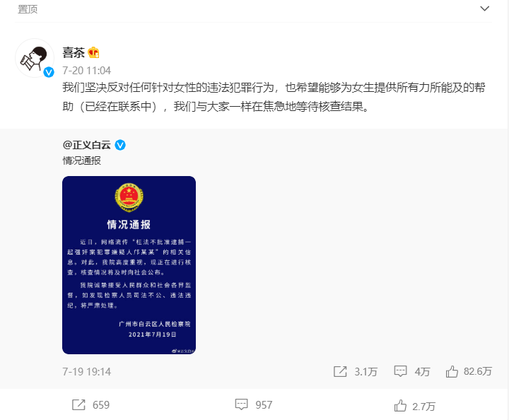Open original post timestamp 7-19 19:14
Screen dimensions: 509x420
tap(87, 372)
